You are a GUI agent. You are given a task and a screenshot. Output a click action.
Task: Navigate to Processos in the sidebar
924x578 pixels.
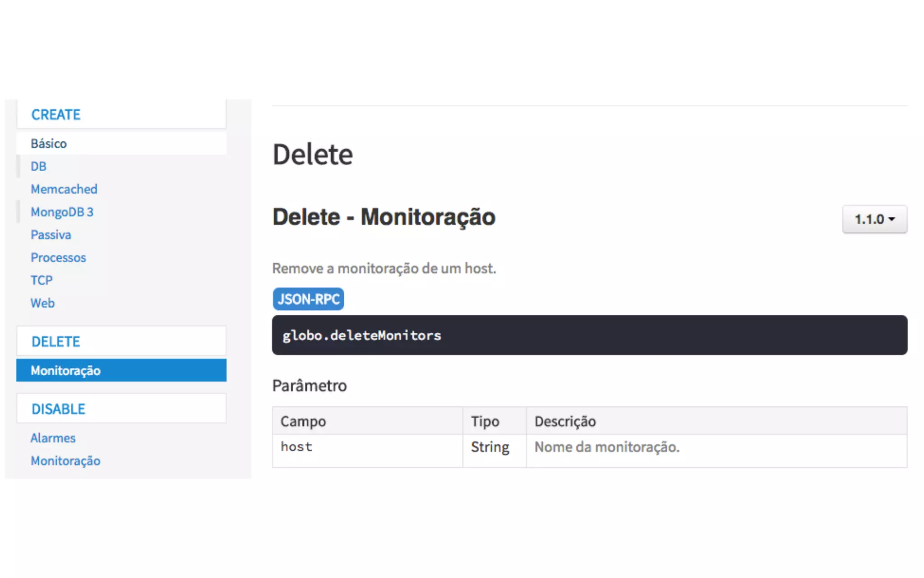coord(58,257)
